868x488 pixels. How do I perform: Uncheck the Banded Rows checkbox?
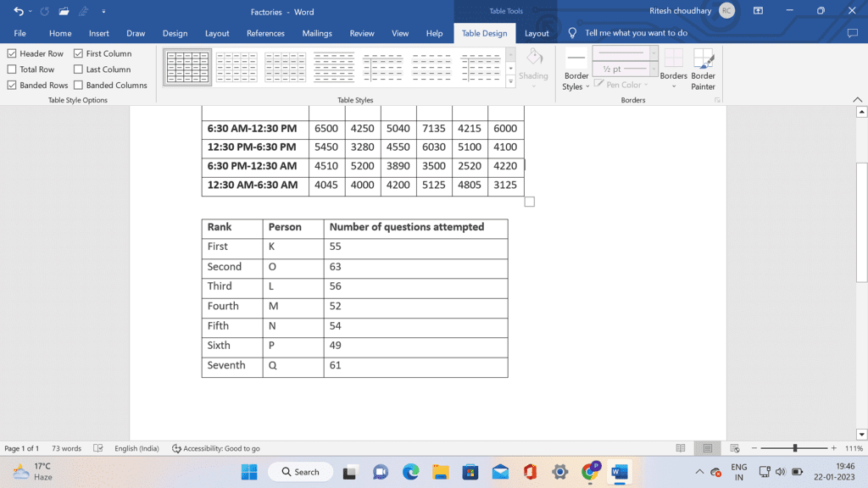click(x=12, y=86)
